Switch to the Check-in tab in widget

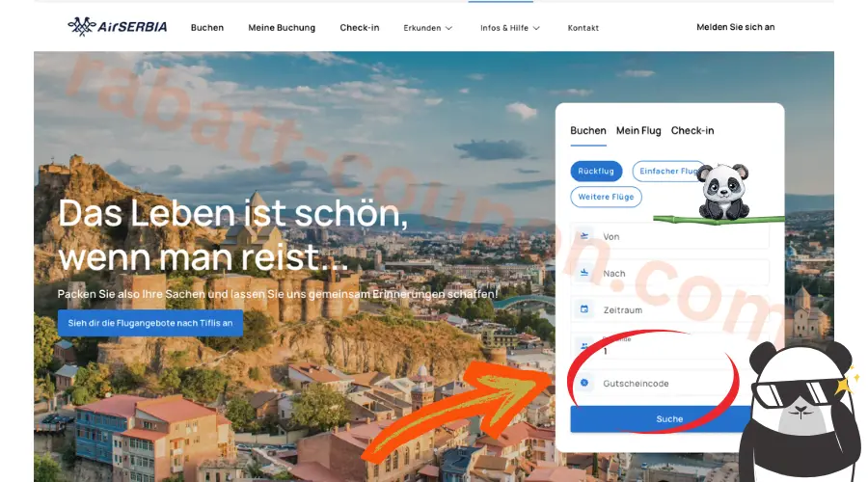click(x=692, y=130)
